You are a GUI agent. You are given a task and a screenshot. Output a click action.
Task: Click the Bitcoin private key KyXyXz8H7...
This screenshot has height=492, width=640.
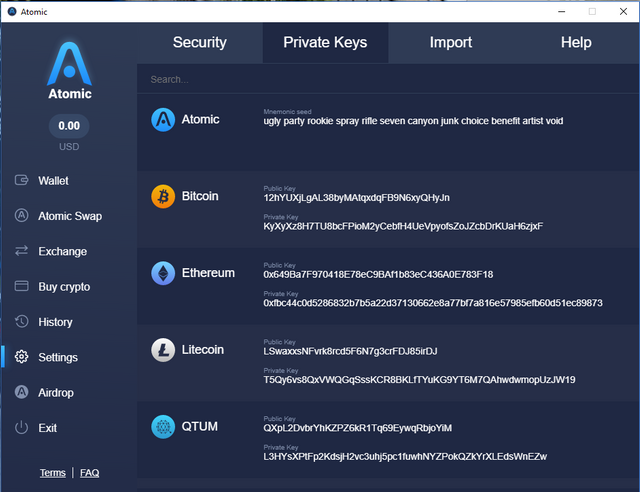(x=403, y=226)
